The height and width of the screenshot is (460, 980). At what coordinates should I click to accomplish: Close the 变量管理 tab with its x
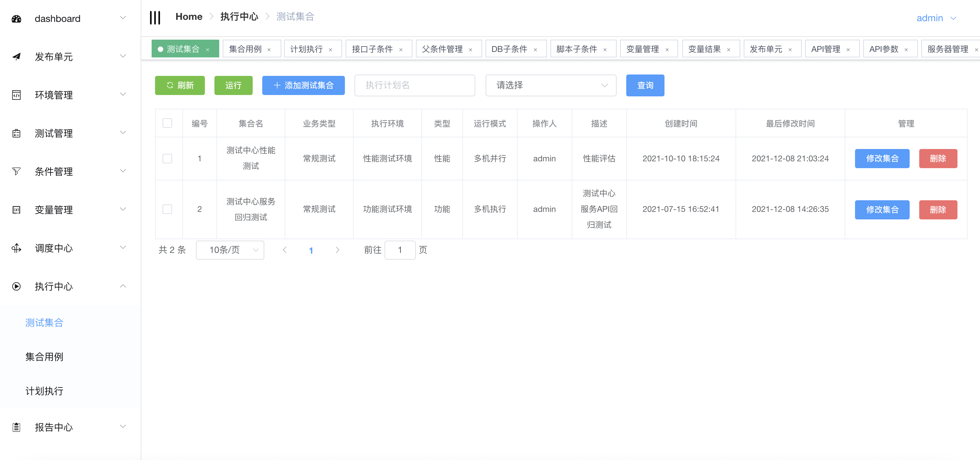click(x=667, y=50)
